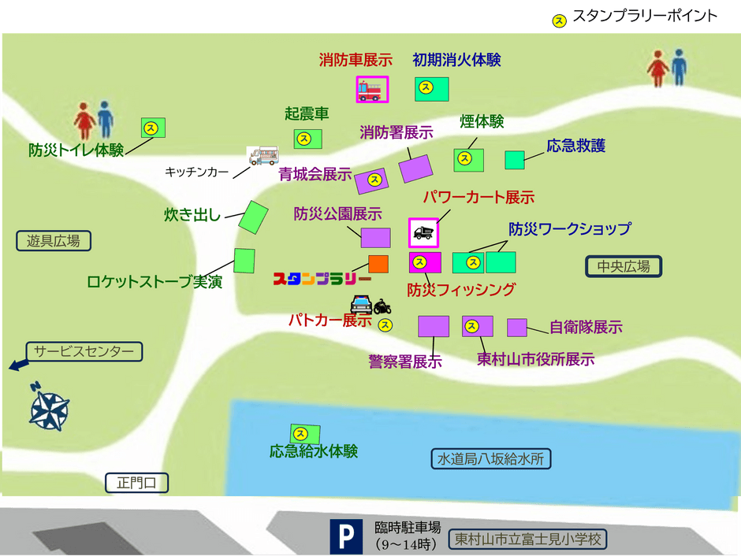The width and height of the screenshot is (741, 560).
Task: Click the 自衛隊展示 label text
Action: pyautogui.click(x=586, y=327)
